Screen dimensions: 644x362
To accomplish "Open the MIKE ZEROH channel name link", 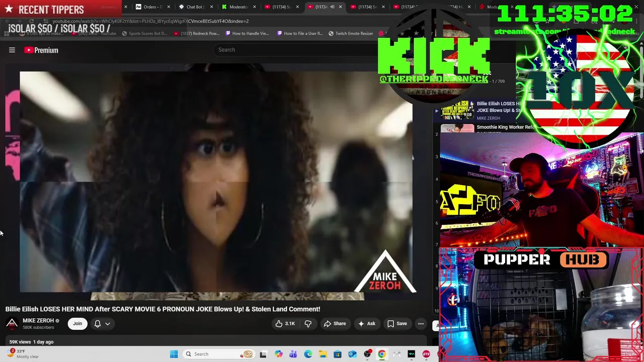I will click(38, 320).
